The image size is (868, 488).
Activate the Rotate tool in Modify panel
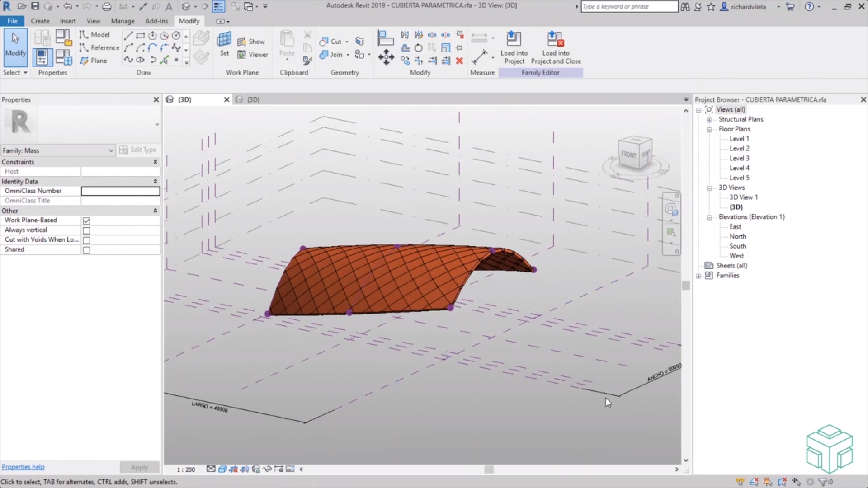pyautogui.click(x=418, y=47)
